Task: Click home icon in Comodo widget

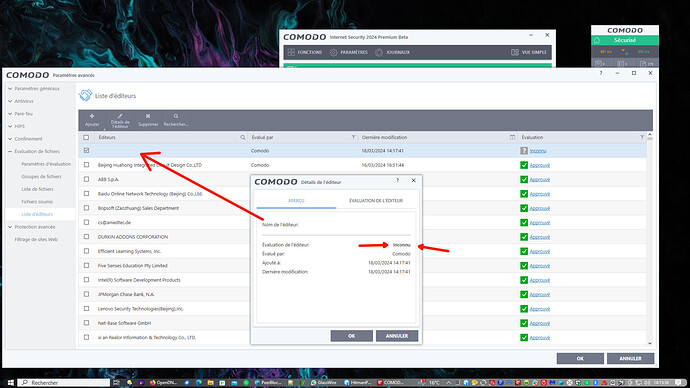Action: click(x=597, y=40)
